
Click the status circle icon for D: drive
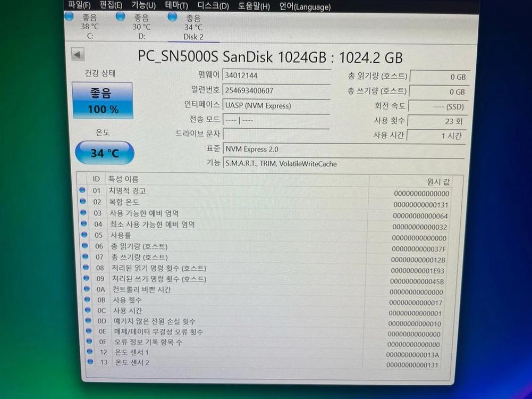tap(121, 16)
